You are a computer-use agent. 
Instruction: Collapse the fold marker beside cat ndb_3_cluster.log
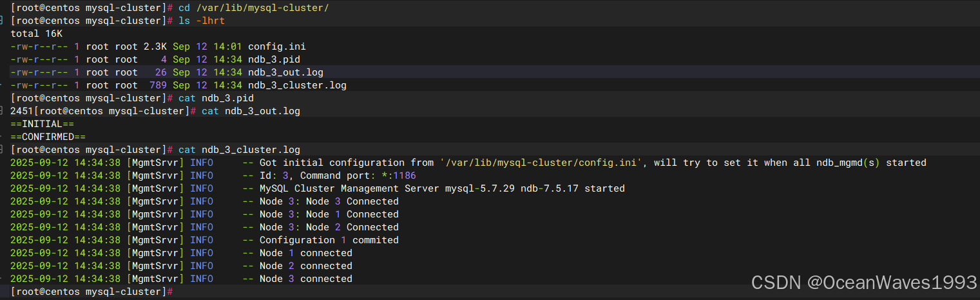point(3,150)
